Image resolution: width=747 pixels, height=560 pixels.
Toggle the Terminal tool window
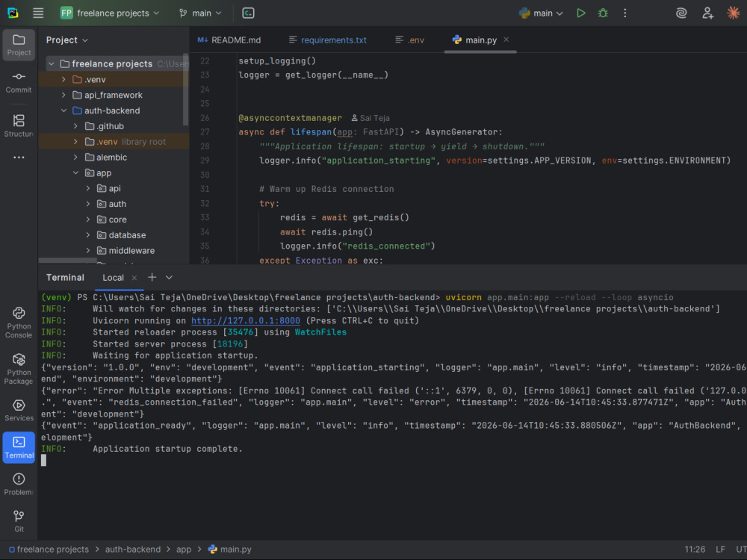[x=19, y=447]
